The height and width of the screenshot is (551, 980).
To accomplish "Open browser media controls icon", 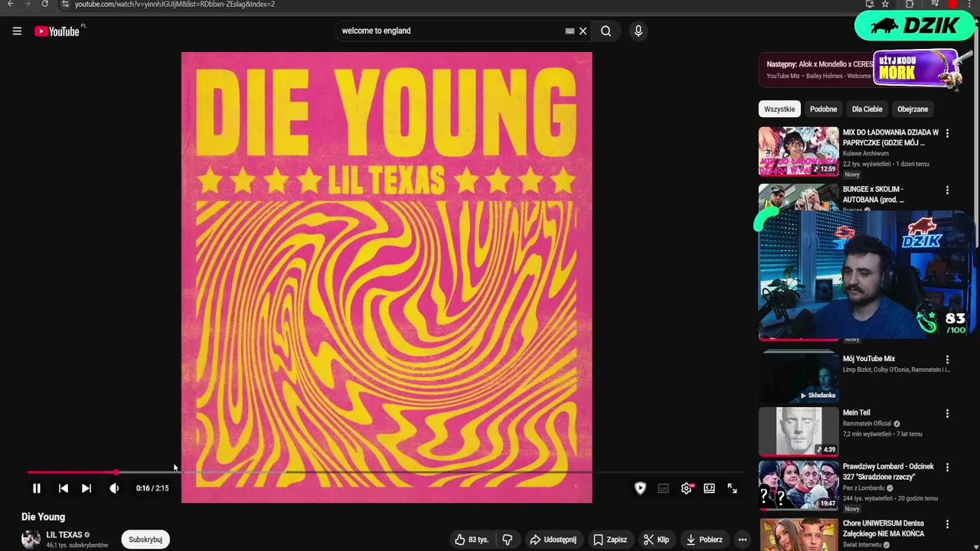I will 935,4.
